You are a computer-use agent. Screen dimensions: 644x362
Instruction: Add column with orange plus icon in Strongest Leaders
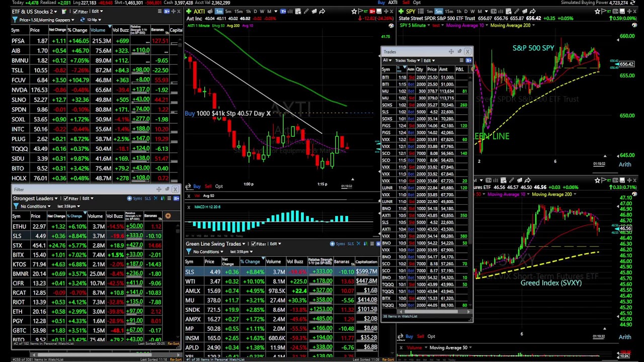168,216
